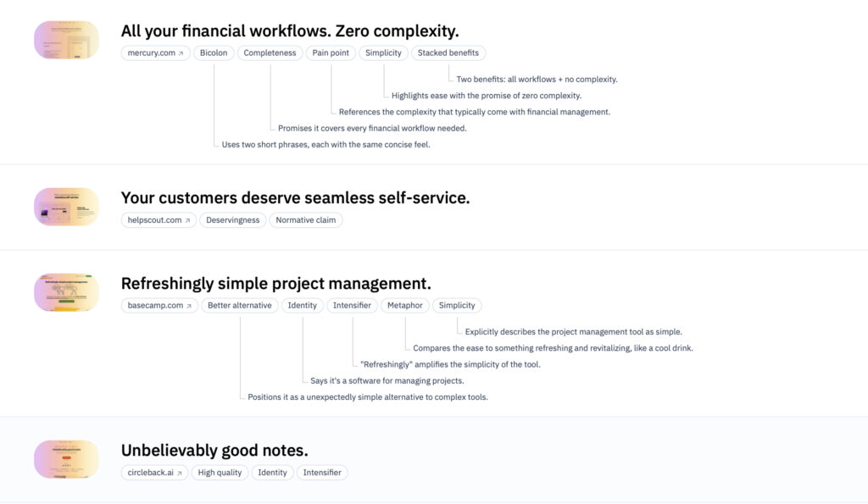Select the Completeness tag

pyautogui.click(x=270, y=53)
